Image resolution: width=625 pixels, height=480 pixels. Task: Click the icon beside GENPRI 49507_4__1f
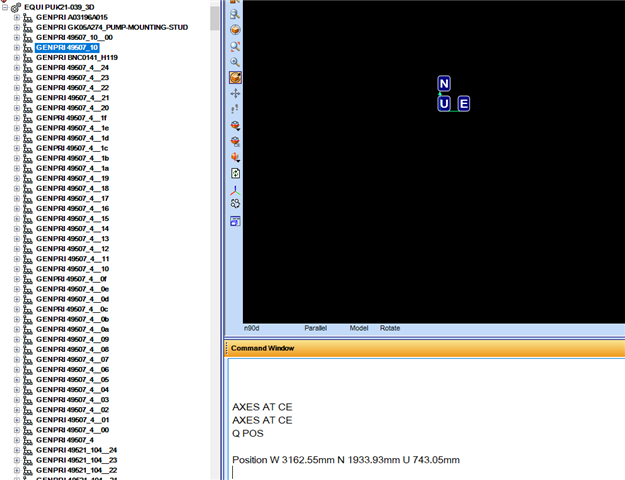coord(28,118)
